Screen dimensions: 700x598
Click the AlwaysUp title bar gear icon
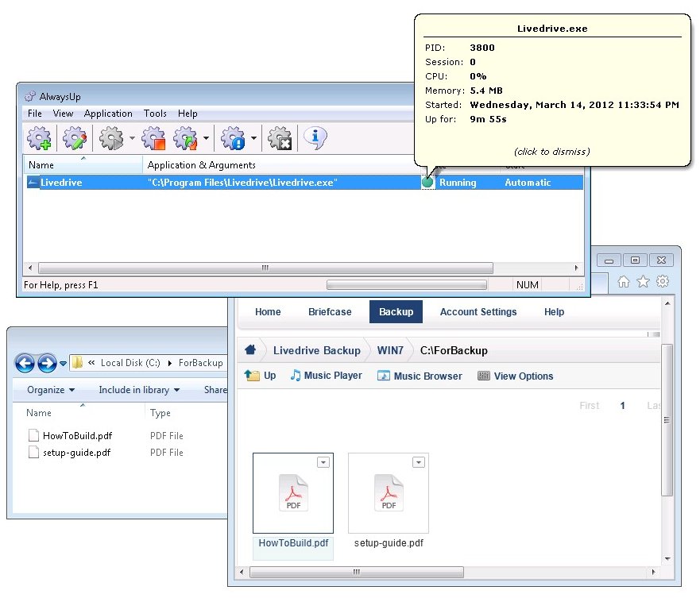pos(30,96)
